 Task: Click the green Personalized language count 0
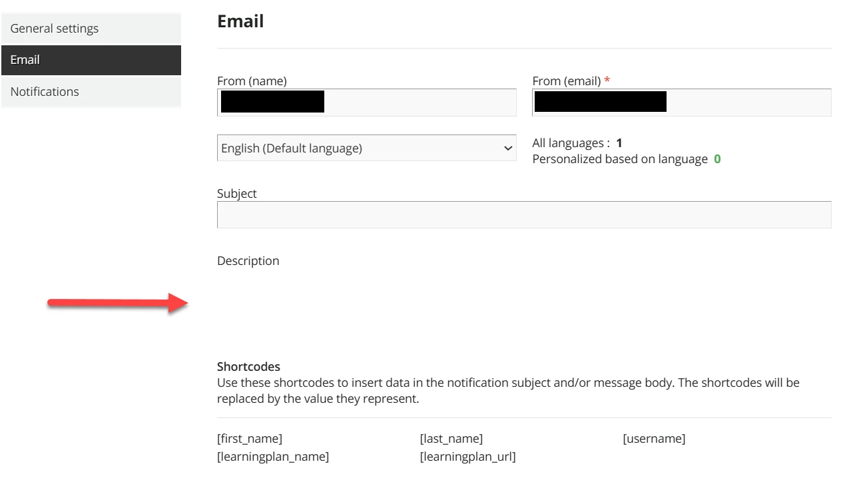717,160
